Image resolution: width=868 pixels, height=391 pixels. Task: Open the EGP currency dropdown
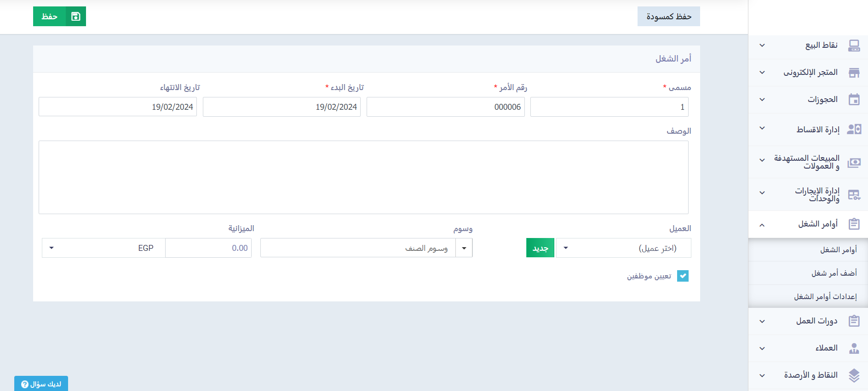pyautogui.click(x=103, y=248)
